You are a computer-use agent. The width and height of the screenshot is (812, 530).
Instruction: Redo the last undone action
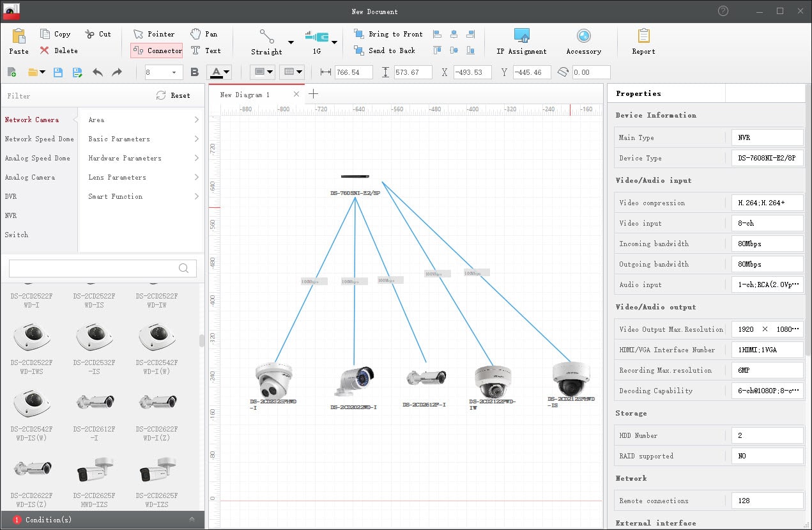[117, 72]
